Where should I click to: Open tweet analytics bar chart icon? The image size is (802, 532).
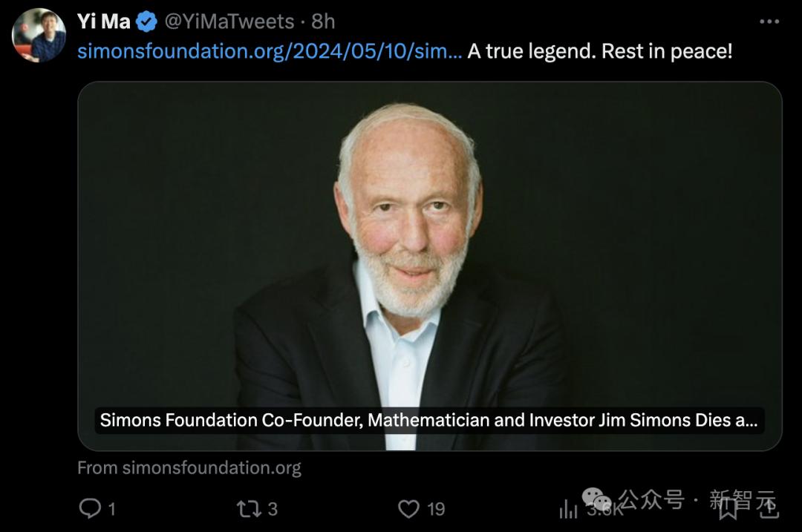(568, 509)
